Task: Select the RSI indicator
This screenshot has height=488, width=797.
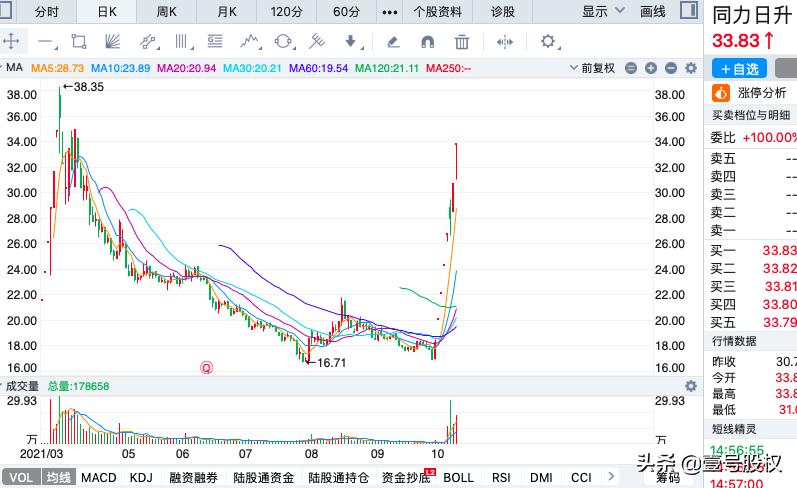Action: [501, 477]
